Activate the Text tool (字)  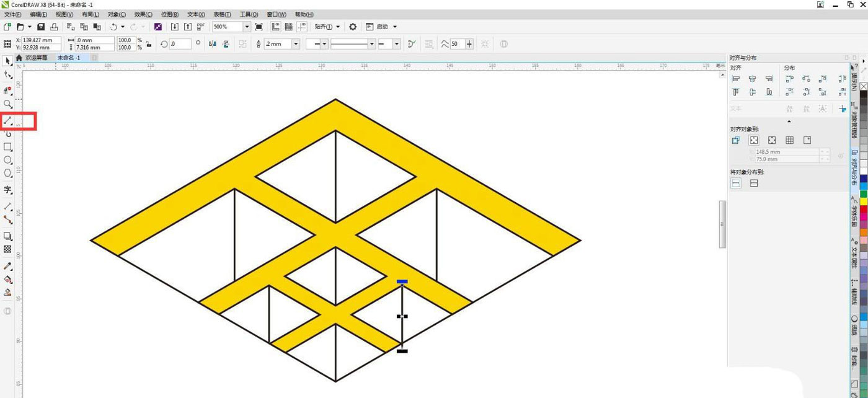7,190
